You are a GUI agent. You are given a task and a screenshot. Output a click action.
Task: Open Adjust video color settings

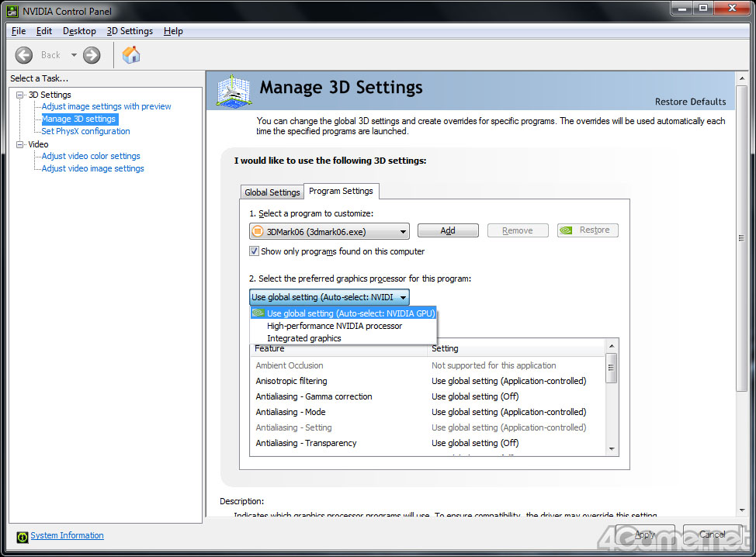(x=91, y=156)
